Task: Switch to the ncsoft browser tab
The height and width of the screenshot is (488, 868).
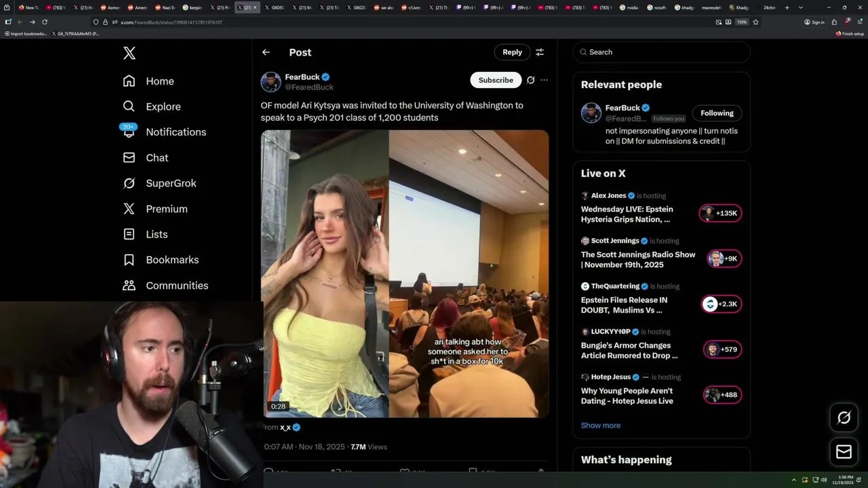Action: tap(656, 7)
